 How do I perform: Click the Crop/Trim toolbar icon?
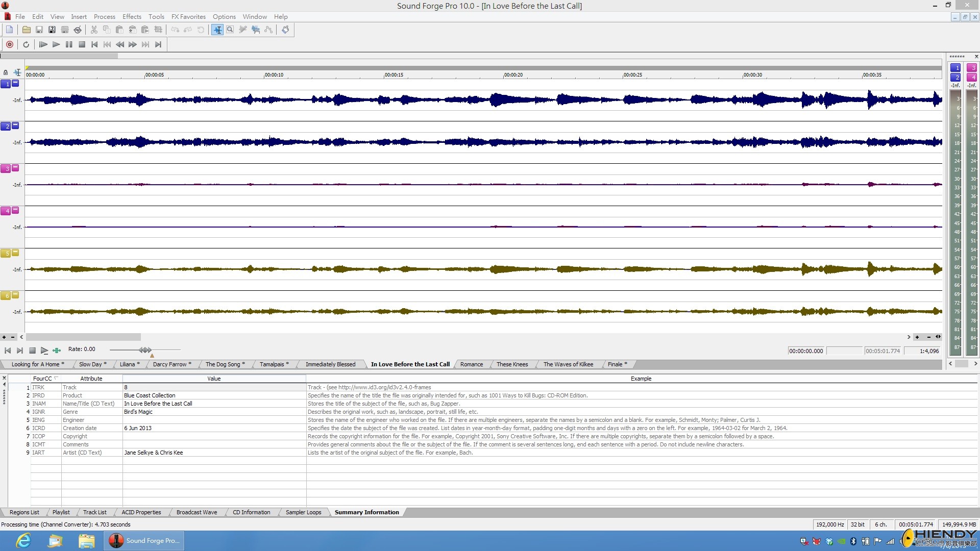pos(158,30)
